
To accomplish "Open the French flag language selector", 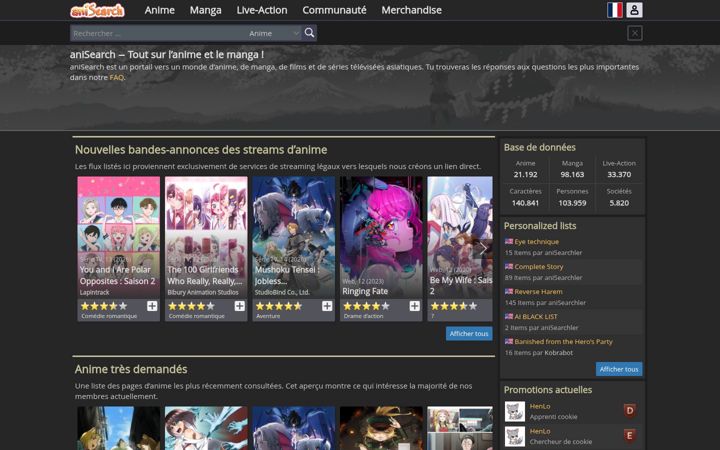I will 614,10.
